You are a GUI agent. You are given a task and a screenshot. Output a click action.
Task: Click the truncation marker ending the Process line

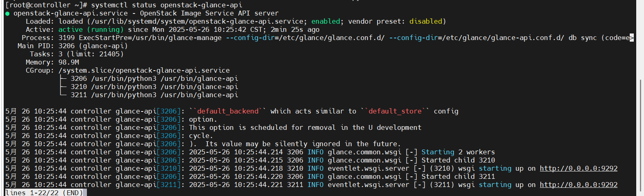click(632, 38)
